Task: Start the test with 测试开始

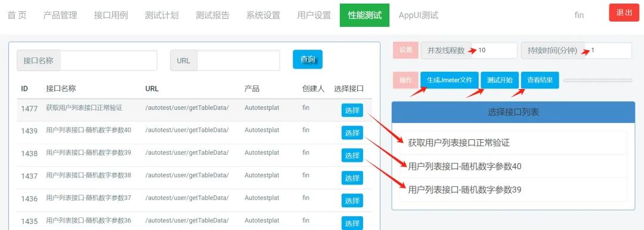Action: (x=500, y=80)
